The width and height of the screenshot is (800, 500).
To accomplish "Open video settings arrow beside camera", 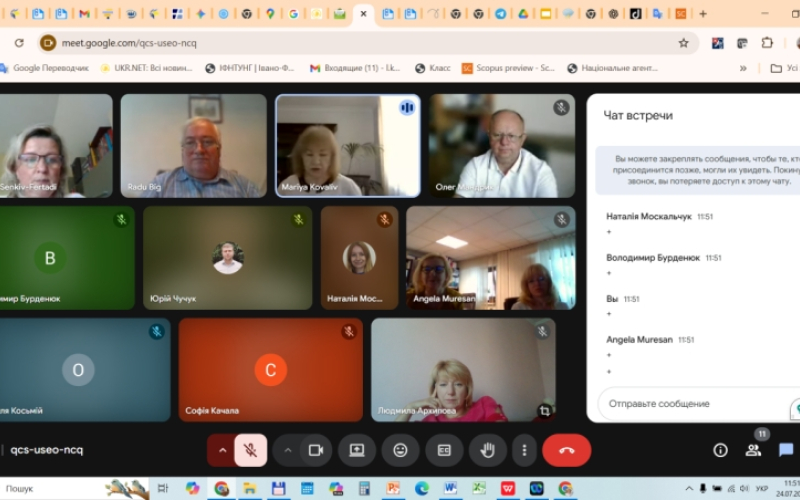I will point(288,450).
